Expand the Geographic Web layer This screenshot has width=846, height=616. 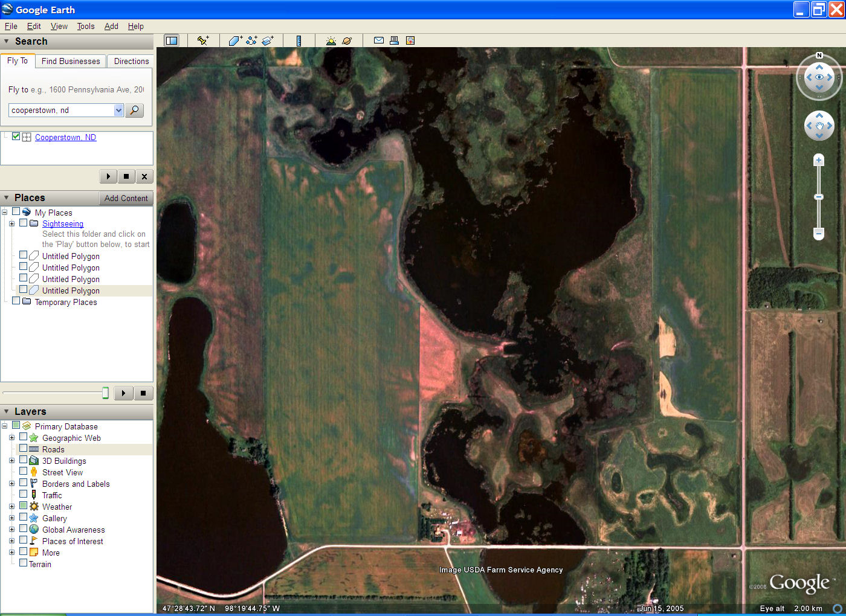(x=11, y=438)
